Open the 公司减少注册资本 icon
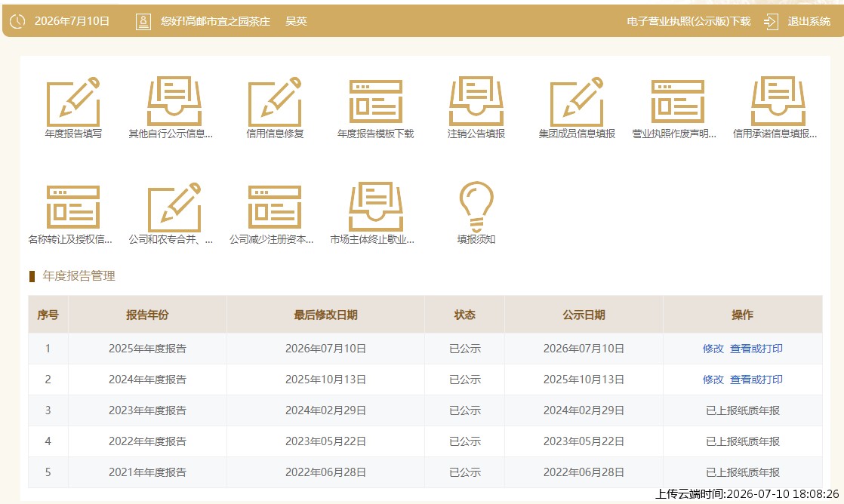Image resolution: width=844 pixels, height=504 pixels. pyautogui.click(x=275, y=207)
